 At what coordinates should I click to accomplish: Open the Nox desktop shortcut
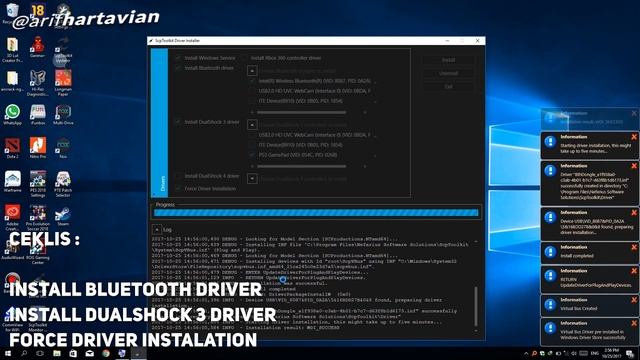coord(63,148)
